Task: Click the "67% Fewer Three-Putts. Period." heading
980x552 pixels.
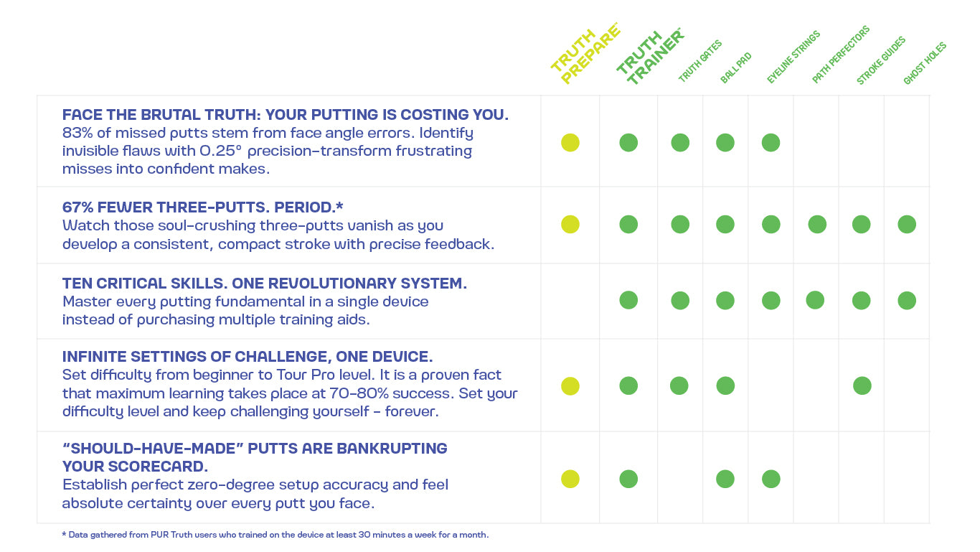Action: click(x=202, y=207)
